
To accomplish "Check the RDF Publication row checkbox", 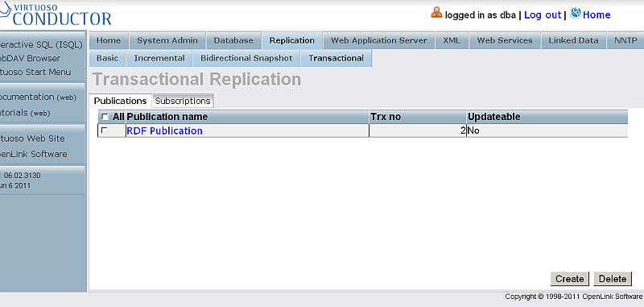I will pos(105,131).
